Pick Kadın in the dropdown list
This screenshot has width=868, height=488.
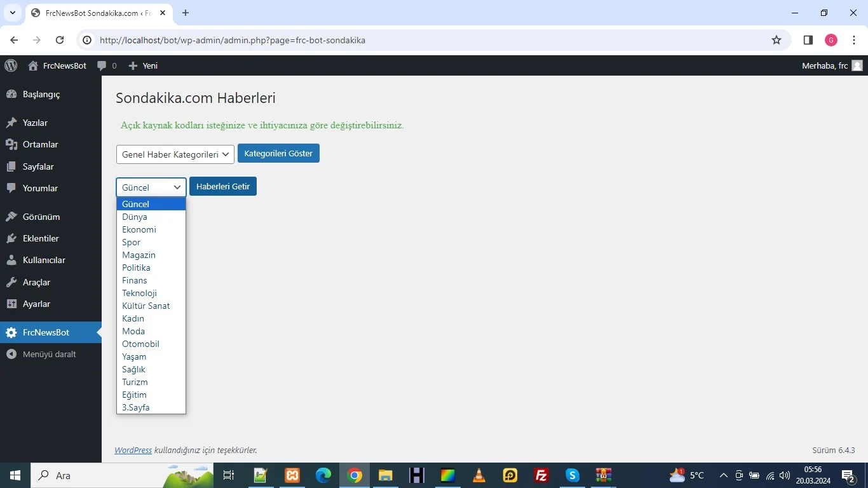[x=151, y=318]
